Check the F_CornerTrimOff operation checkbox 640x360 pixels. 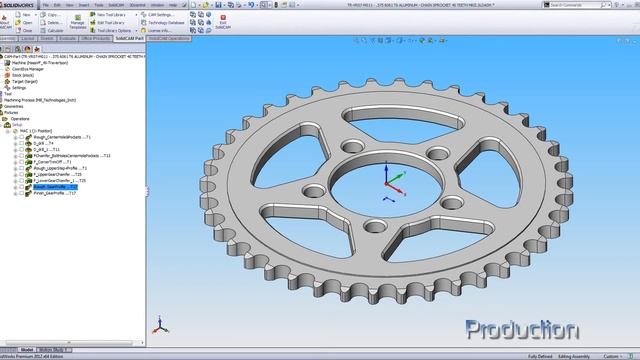tap(22, 162)
